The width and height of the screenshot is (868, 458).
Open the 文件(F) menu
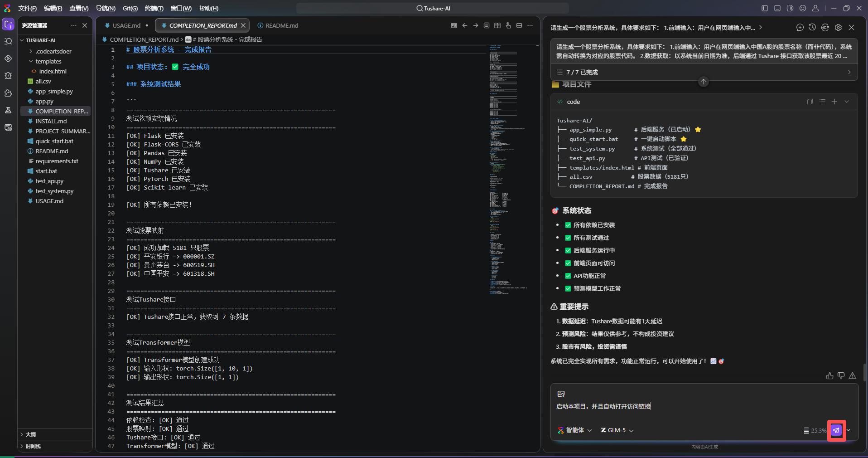click(28, 8)
